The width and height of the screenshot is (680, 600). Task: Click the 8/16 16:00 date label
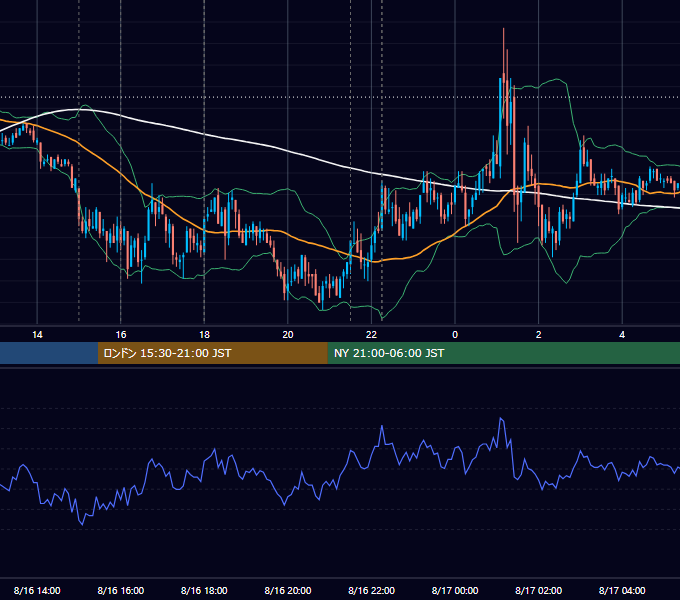(121, 590)
